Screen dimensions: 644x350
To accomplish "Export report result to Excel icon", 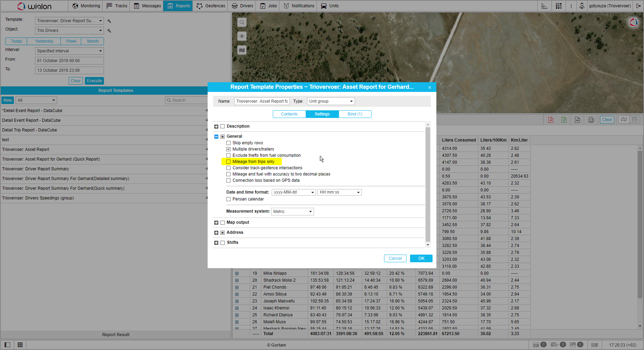I will coord(564,120).
